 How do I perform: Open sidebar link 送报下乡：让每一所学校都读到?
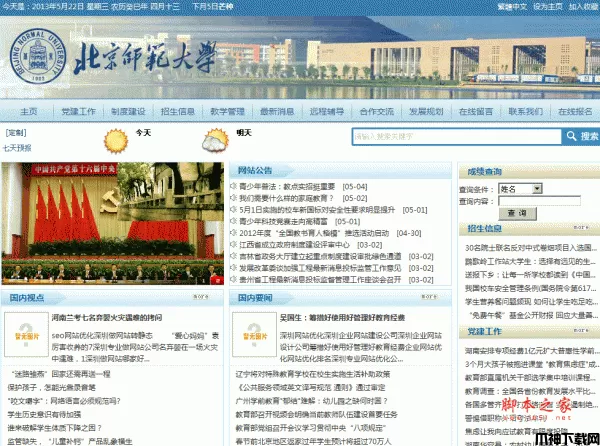coord(531,275)
